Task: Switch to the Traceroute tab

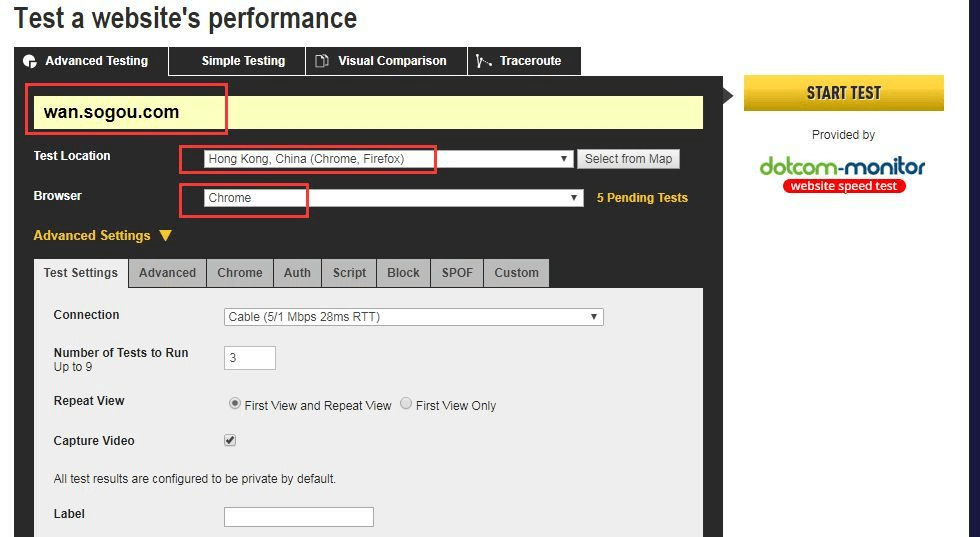Action: (524, 61)
